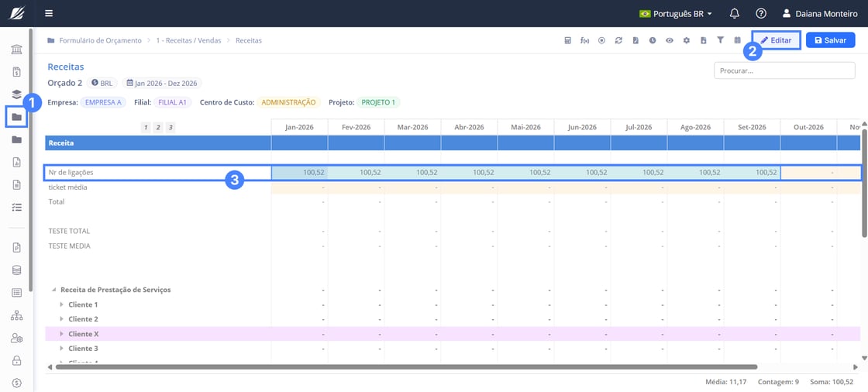Viewport: 868px width, 392px height.
Task: Open the gear settings icon in the toolbar
Action: pyautogui.click(x=687, y=40)
